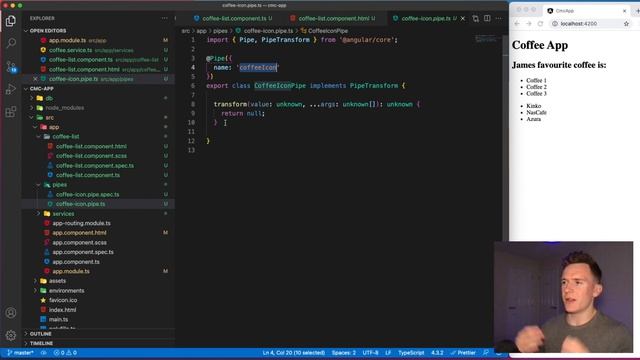Open the Run and Debug view
Image resolution: width=640 pixels, height=360 pixels.
click(11, 89)
